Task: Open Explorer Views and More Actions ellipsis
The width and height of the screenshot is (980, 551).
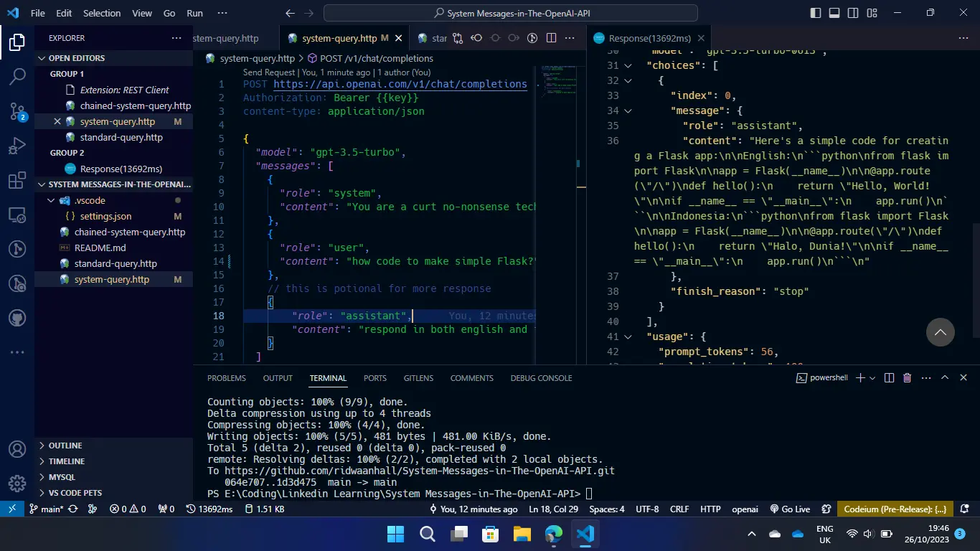Action: [176, 38]
